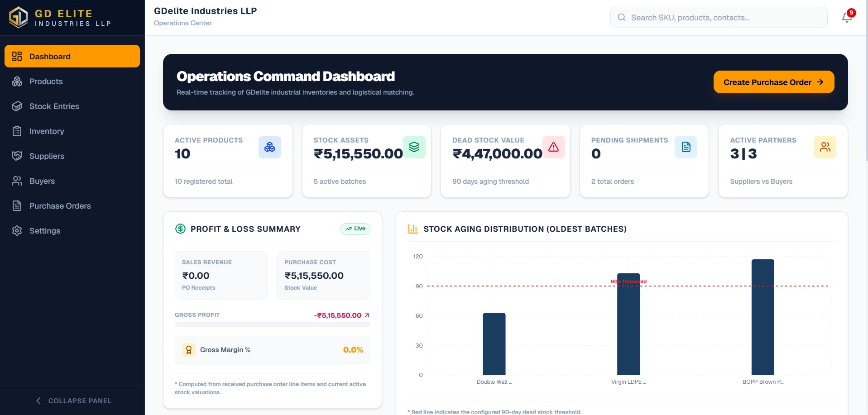This screenshot has width=868, height=415.
Task: Click "10 registered total" text
Action: 203,181
